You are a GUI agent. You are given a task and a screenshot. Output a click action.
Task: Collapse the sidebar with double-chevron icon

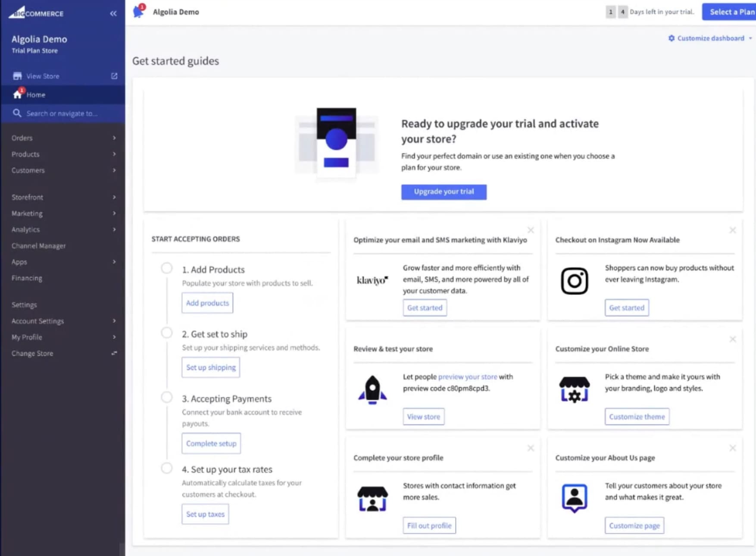tap(113, 13)
